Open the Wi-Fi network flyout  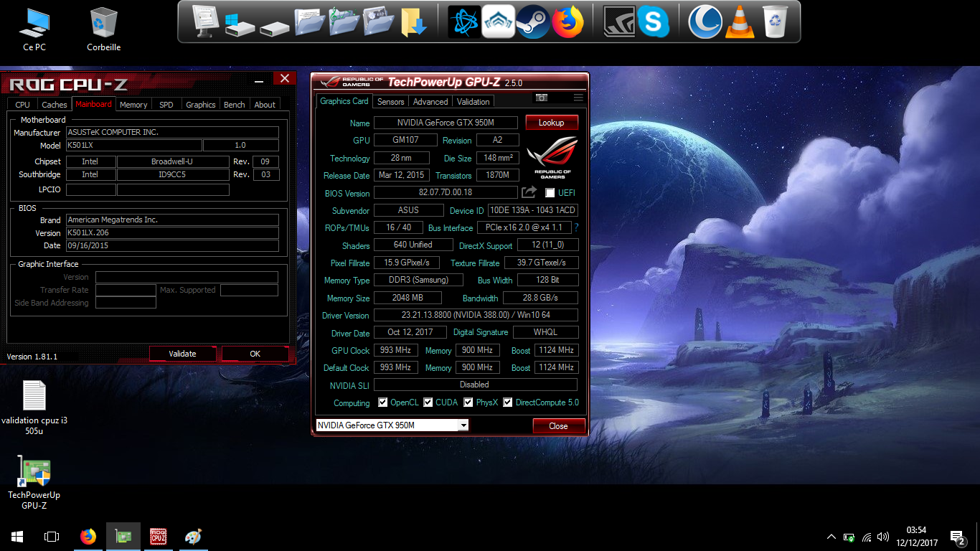pyautogui.click(x=867, y=537)
